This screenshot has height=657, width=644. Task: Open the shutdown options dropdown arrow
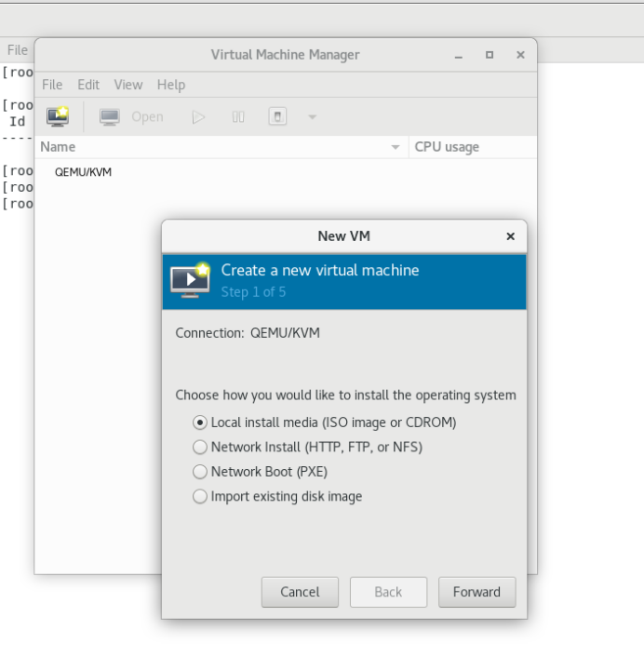(312, 117)
